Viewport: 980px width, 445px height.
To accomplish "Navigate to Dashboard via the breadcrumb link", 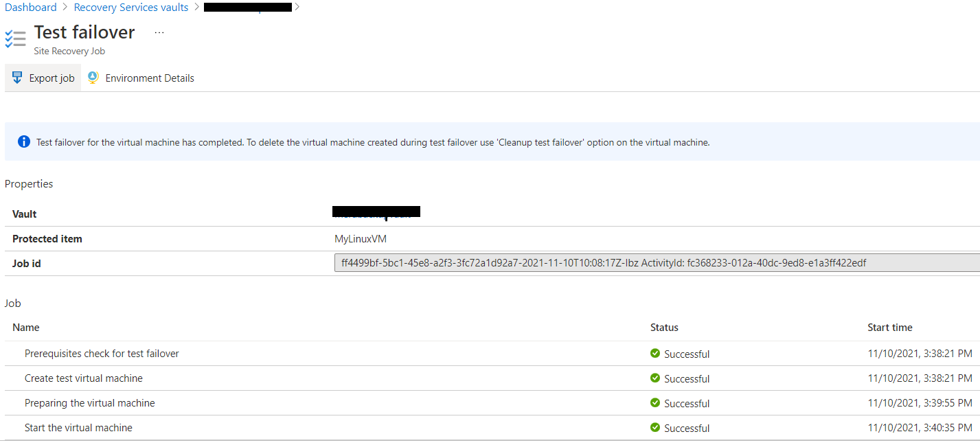I will 31,7.
